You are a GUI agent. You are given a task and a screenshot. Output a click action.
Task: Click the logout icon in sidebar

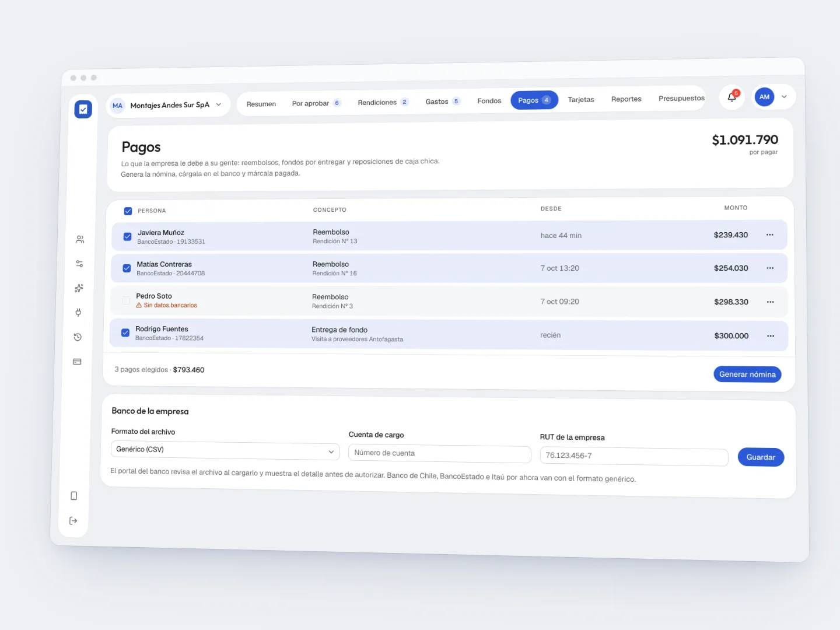pyautogui.click(x=73, y=520)
